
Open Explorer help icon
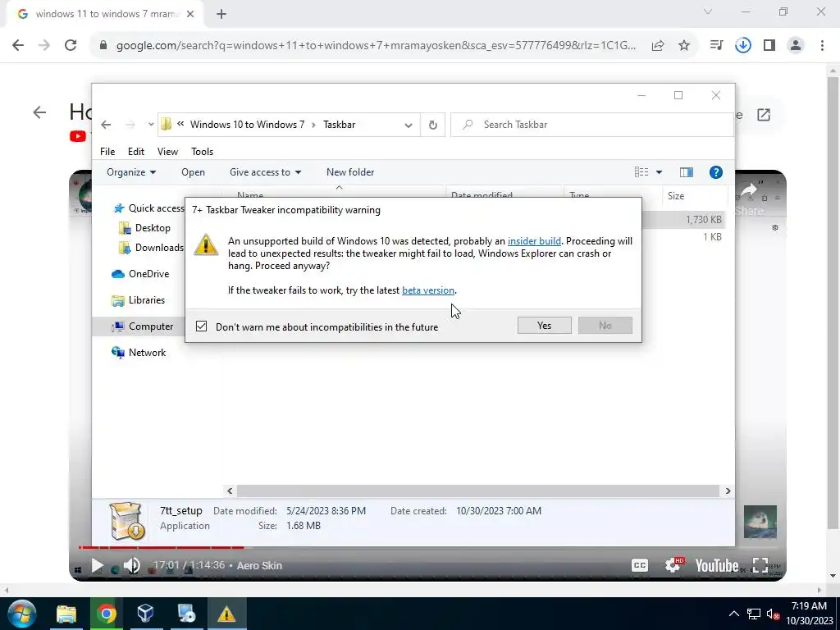(x=715, y=172)
